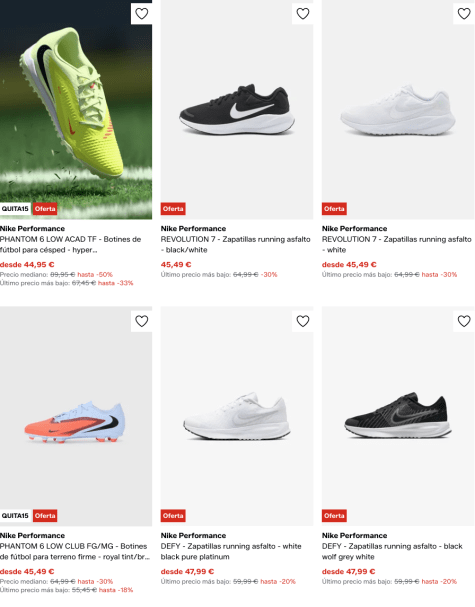Viewport: 475px width, 607px height.
Task: Save Phantom 6 Low Club FG/MG to wishlist
Action: coord(141,321)
